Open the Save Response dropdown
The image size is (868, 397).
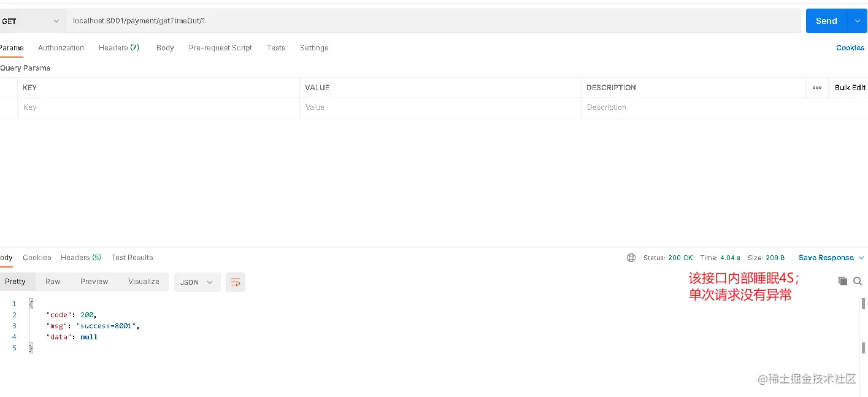pyautogui.click(x=831, y=258)
